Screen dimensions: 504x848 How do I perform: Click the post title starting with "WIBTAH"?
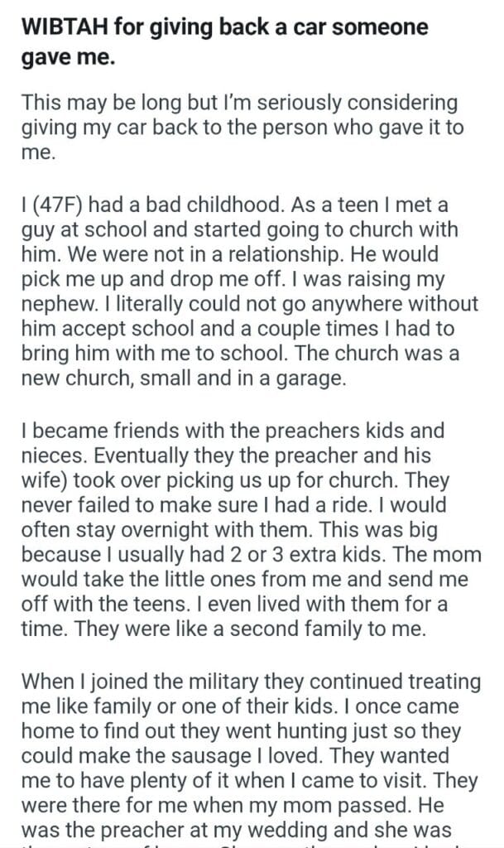click(x=223, y=26)
